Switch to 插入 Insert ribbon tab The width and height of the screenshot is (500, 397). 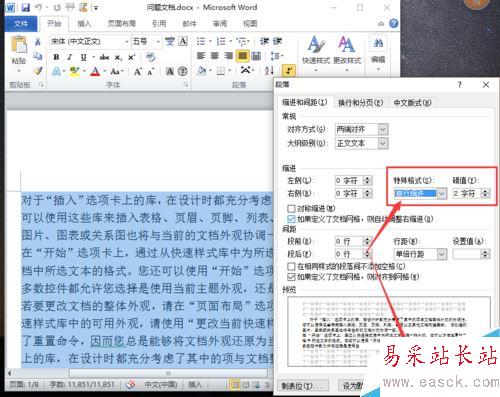tap(84, 23)
